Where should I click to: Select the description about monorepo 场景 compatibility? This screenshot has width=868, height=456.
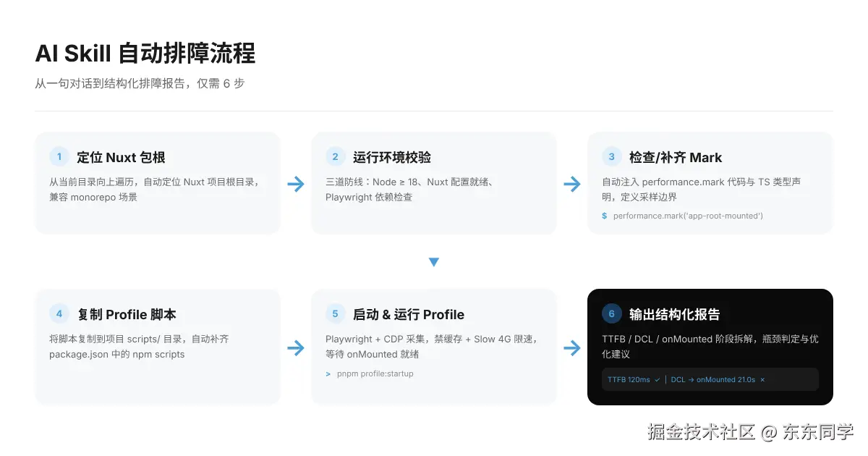point(154,190)
